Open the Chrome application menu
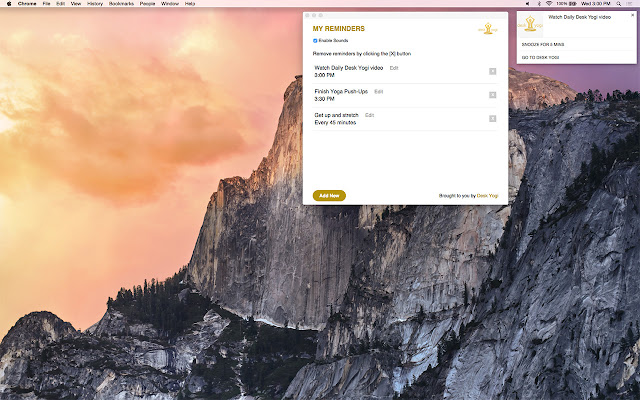The image size is (640, 400). (27, 4)
